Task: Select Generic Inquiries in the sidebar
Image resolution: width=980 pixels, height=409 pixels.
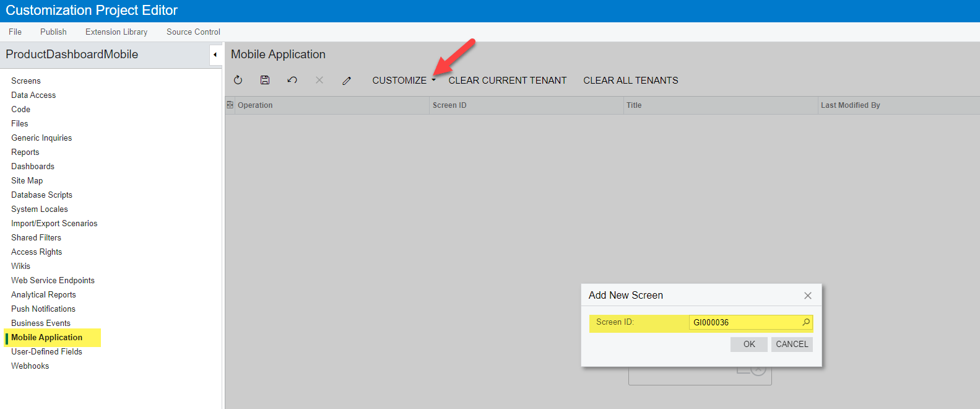Action: pyautogui.click(x=41, y=138)
